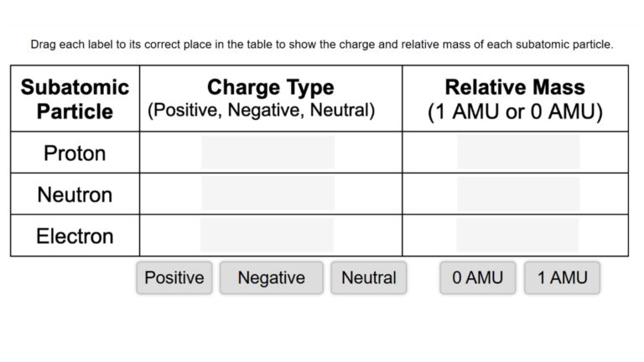Image resolution: width=644 pixels, height=362 pixels.
Task: Click the Relative Mass header title
Action: [x=515, y=87]
